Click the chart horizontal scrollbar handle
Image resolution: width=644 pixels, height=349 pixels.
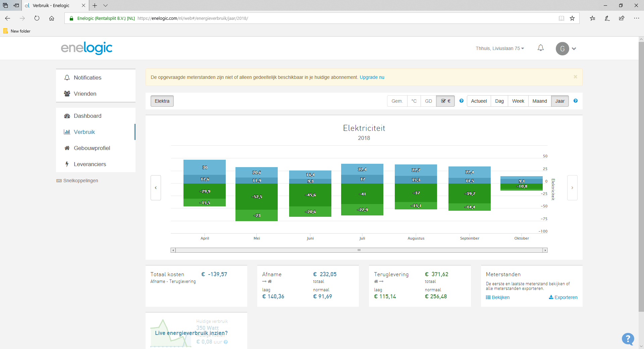coord(359,250)
